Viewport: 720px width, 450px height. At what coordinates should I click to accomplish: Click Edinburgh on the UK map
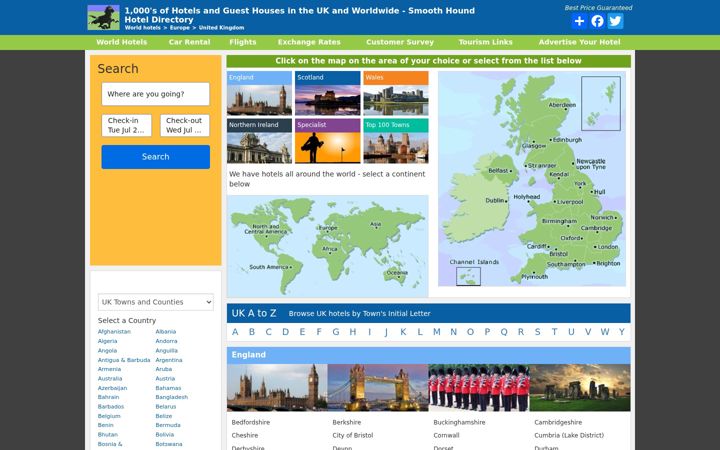(566, 140)
